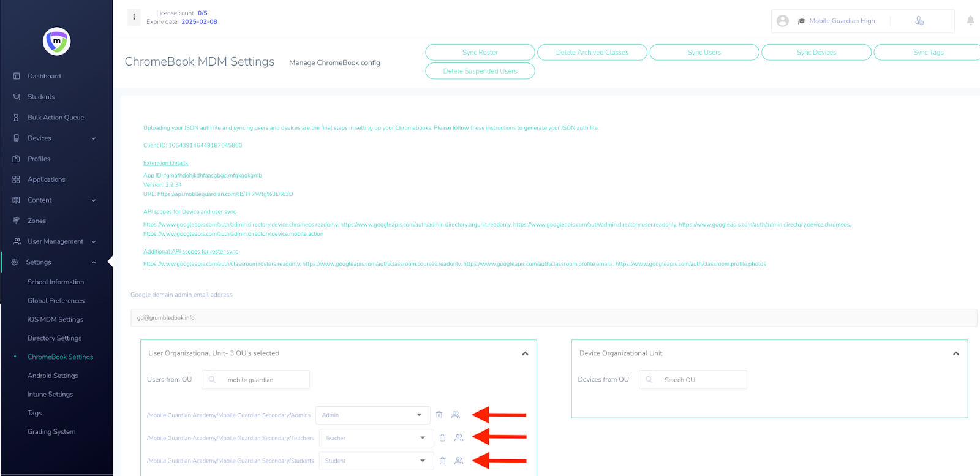Screen dimensions: 980x476
Task: Click the notification bell icon
Action: [x=970, y=21]
